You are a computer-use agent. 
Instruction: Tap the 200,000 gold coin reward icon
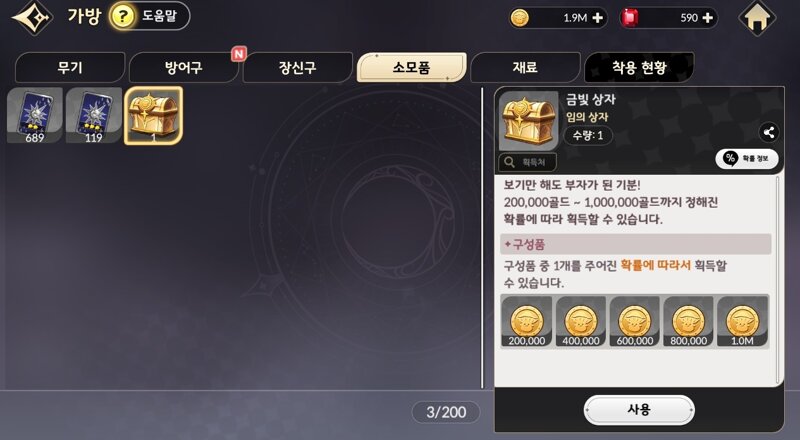click(x=527, y=322)
